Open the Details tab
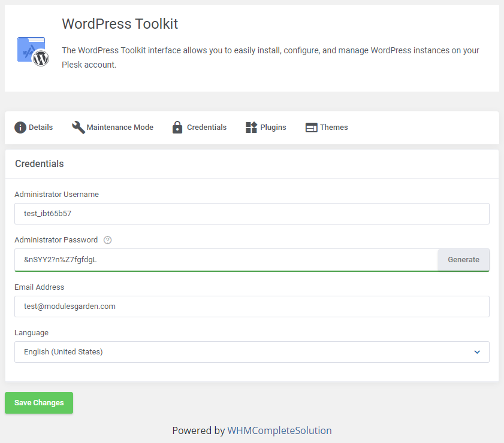This screenshot has width=504, height=443. (34, 128)
